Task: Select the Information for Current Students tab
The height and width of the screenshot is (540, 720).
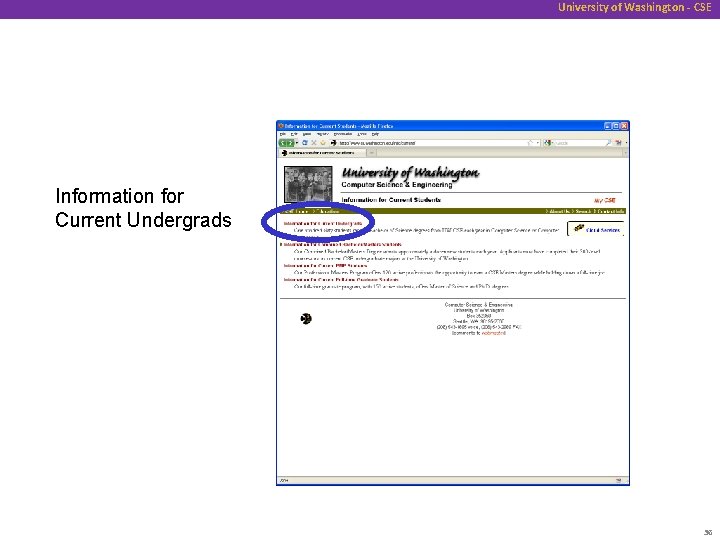Action: (321, 153)
